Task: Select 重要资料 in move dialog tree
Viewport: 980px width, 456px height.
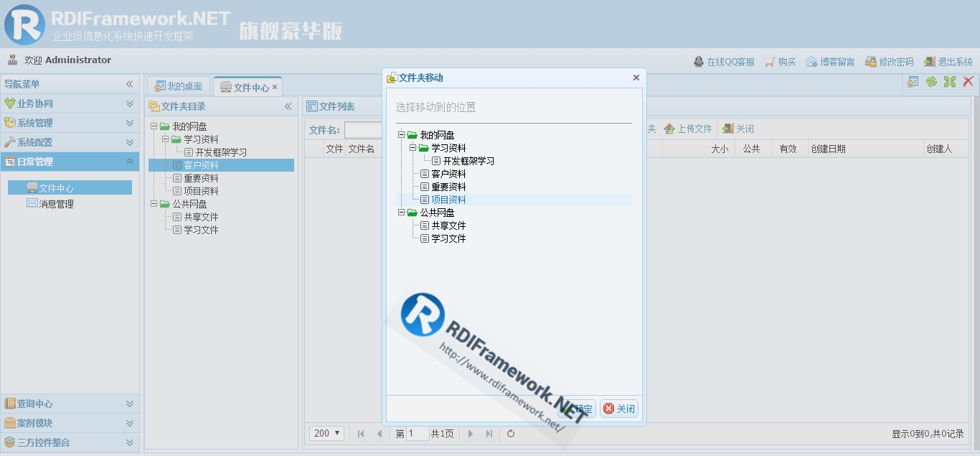Action: click(x=448, y=187)
